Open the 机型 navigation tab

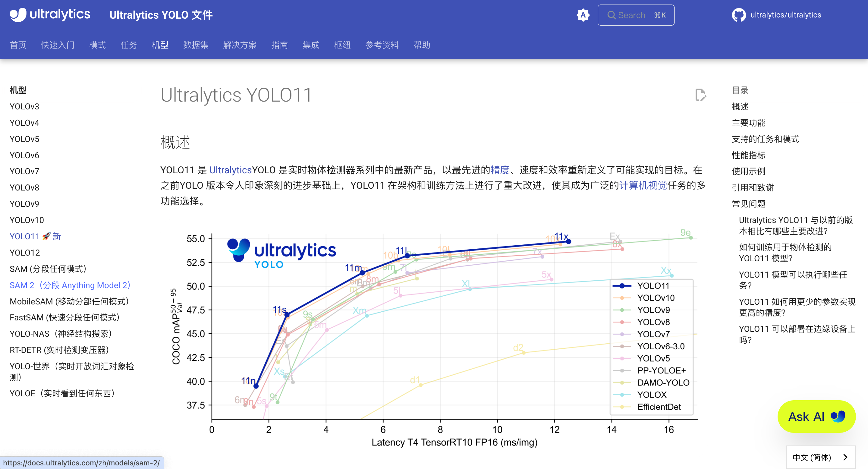point(160,45)
